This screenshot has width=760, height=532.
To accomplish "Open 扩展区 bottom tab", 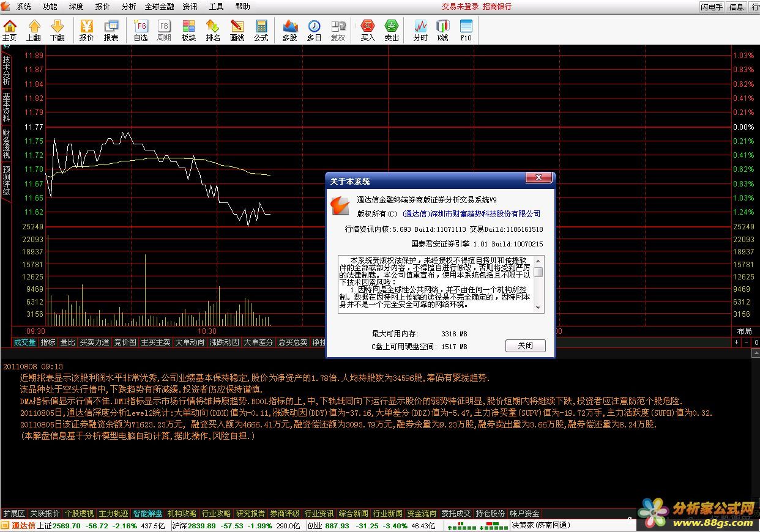I will coord(14,514).
